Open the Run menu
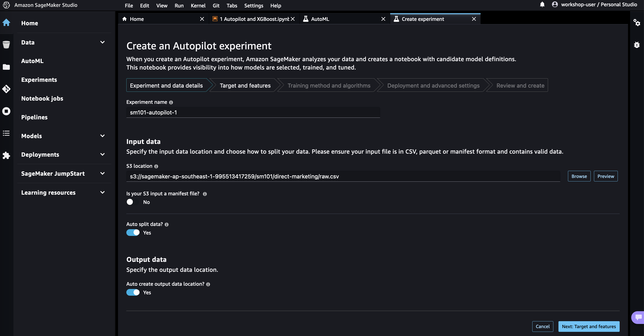The image size is (644, 336). (179, 6)
